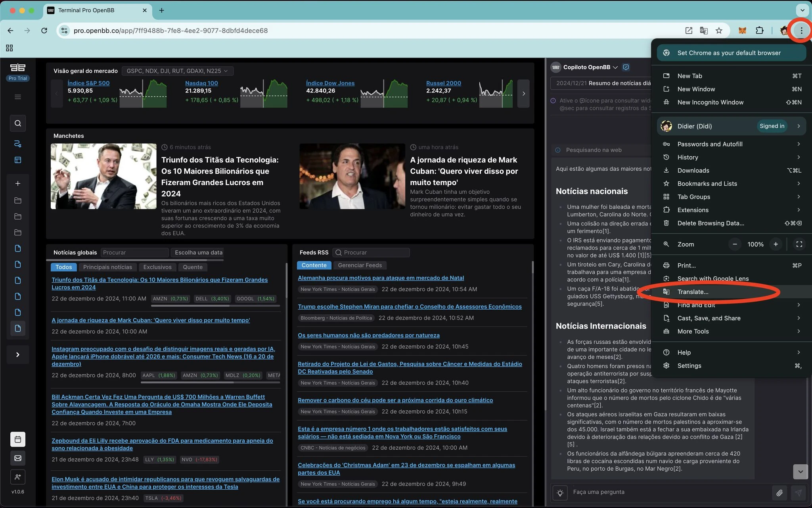The image size is (812, 508).
Task: Expand sidebar with the chevron arrow
Action: pos(18,354)
